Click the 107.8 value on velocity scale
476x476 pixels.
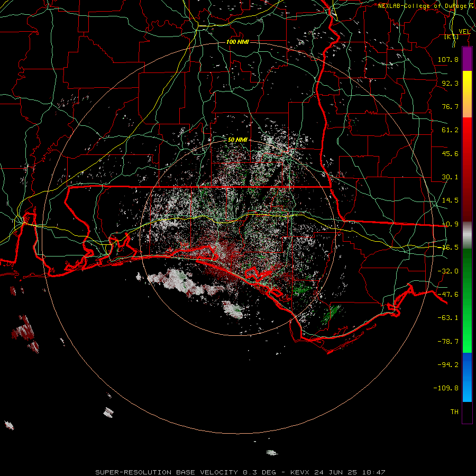coord(448,59)
